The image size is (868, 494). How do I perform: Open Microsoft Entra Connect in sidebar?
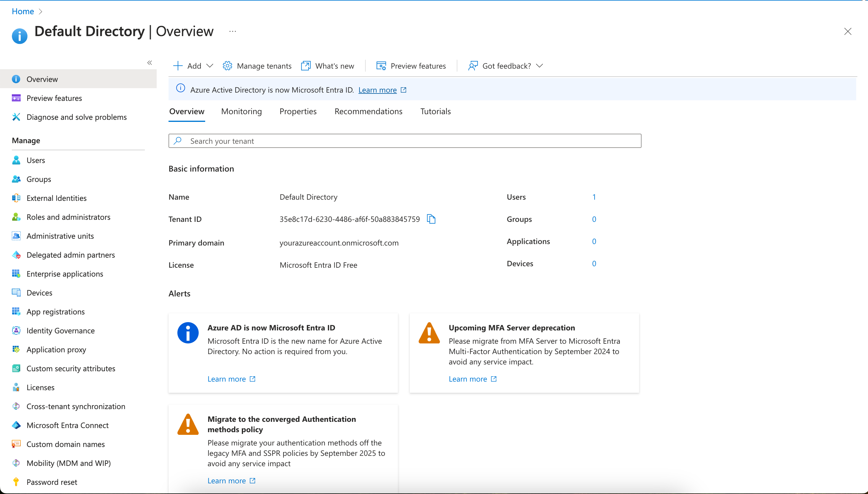pyautogui.click(x=67, y=425)
